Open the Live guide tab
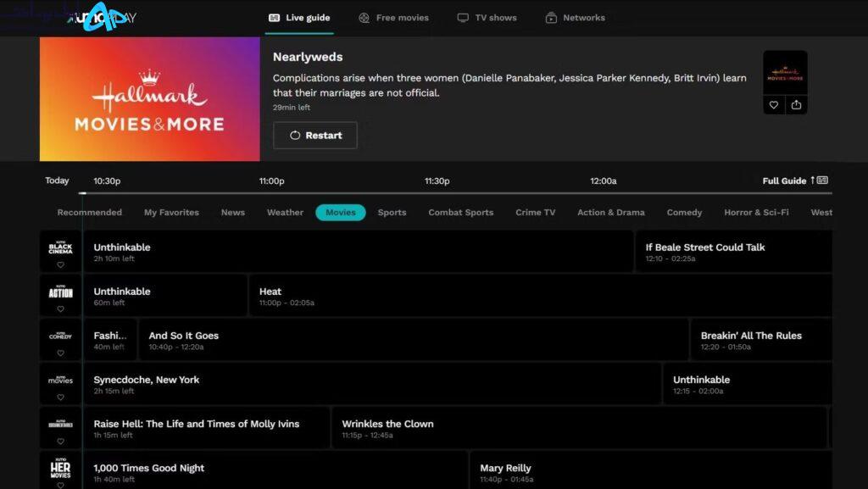 (x=299, y=18)
